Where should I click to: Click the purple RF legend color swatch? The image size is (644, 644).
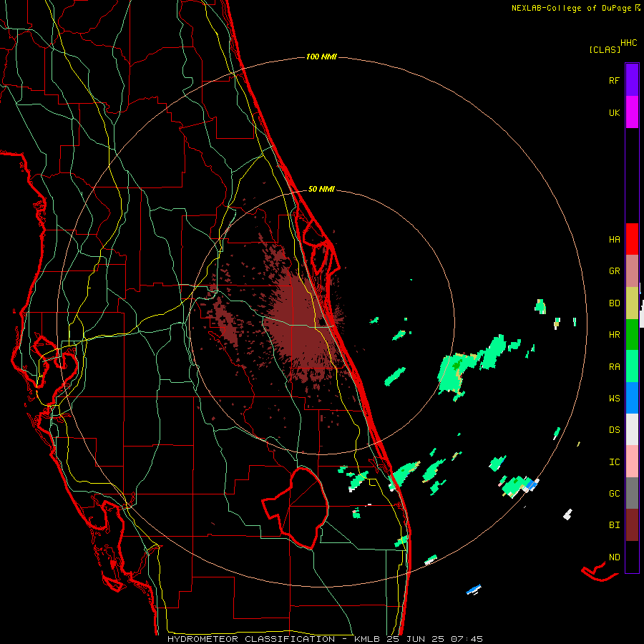(x=632, y=79)
